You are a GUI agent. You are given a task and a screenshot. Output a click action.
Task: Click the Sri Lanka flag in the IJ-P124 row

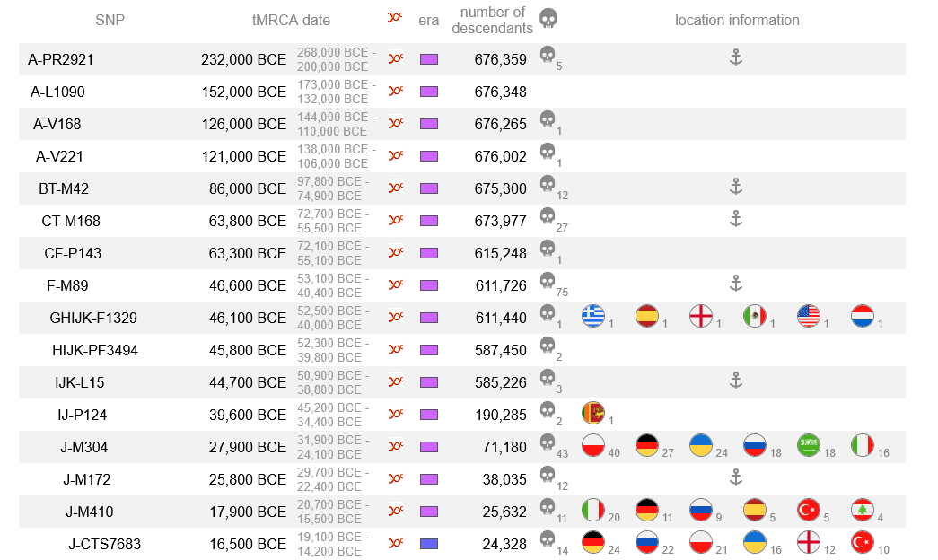point(593,414)
